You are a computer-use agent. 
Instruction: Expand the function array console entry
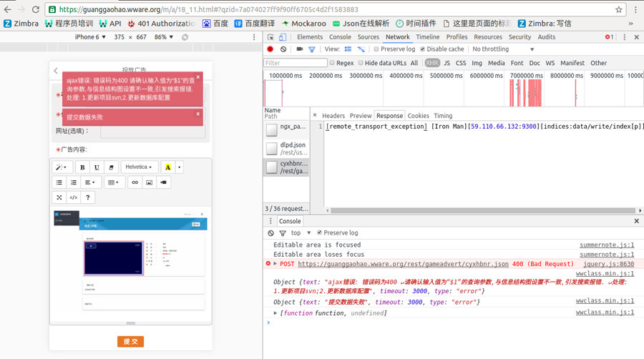point(275,313)
